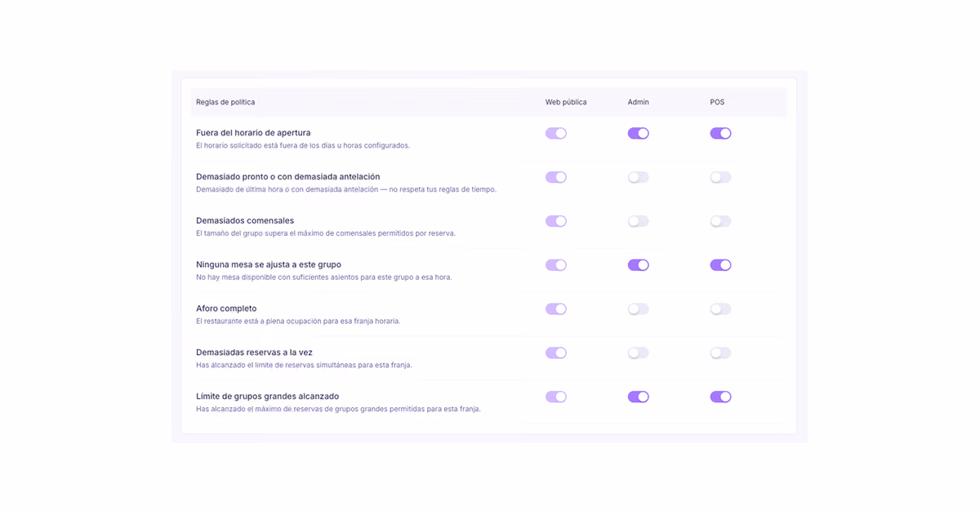Viewport: 980px width, 514px height.
Task: Toggle Web pública for Límite de grupos grandes
Action: (556, 397)
